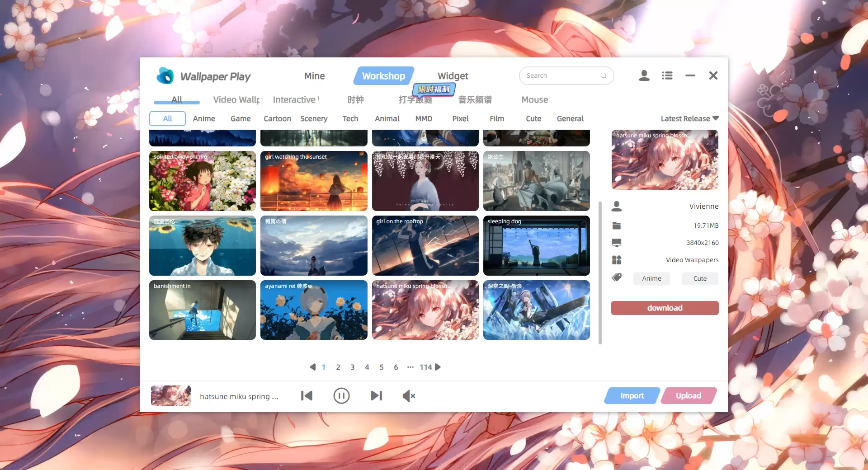The image size is (868, 470).
Task: Click the Wallpaper Play logo icon
Action: (x=165, y=75)
